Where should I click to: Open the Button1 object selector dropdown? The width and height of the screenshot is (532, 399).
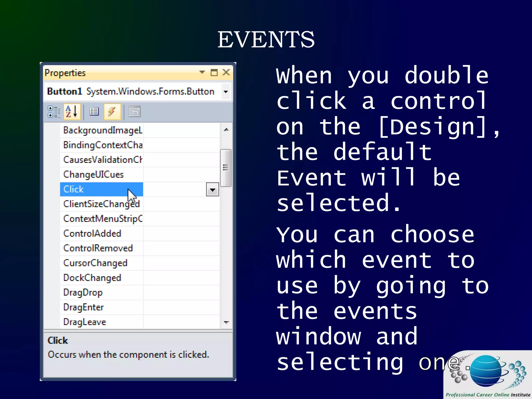tap(226, 92)
